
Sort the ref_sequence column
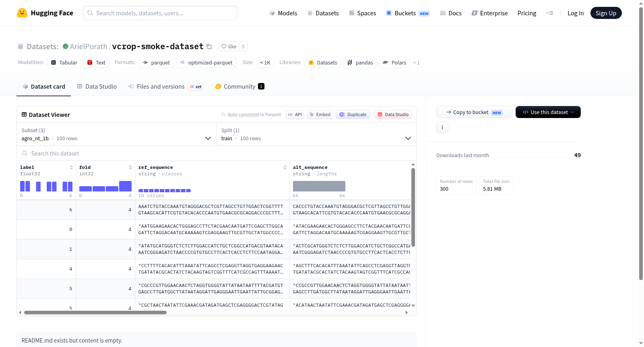click(285, 167)
